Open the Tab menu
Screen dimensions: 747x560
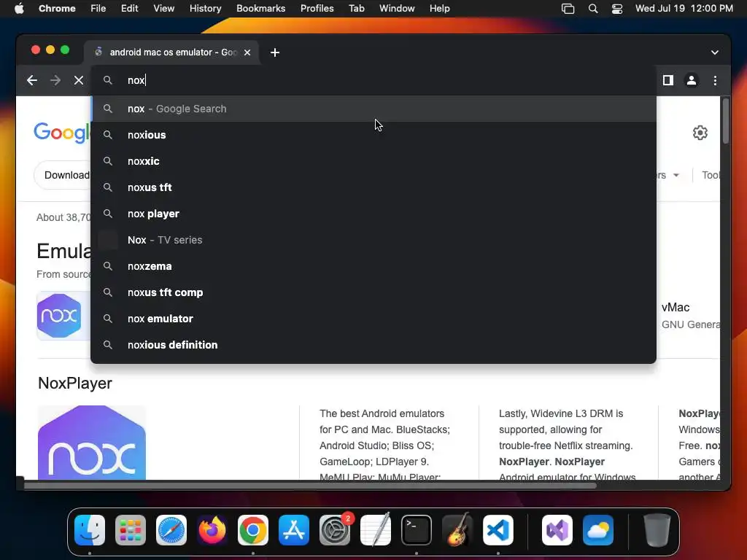[x=356, y=9]
